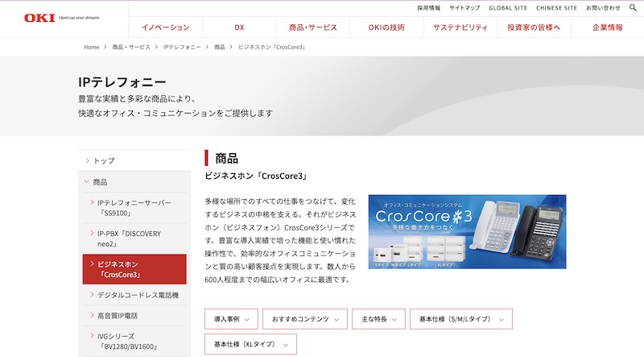
Task: Click the IPテレフォニー page heading
Action: [122, 82]
